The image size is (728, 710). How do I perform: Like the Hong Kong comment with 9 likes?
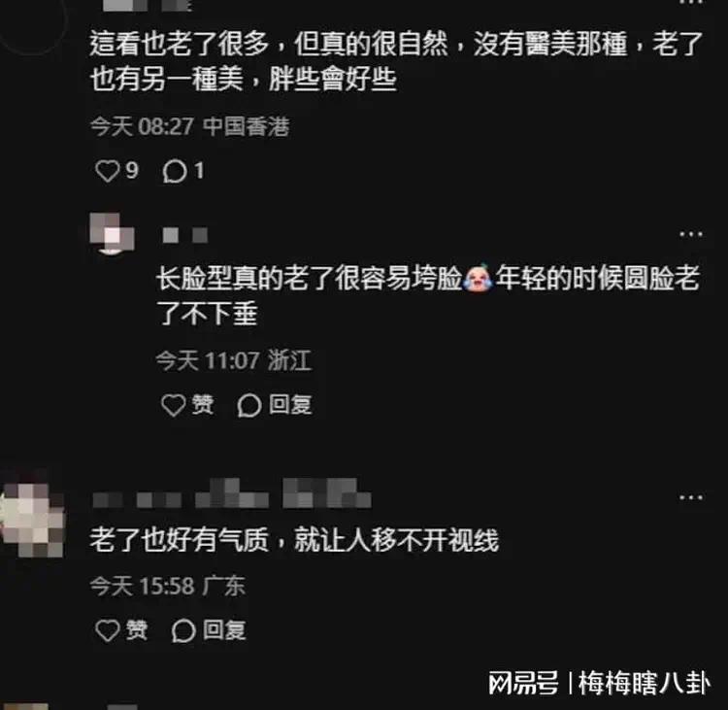coord(107,171)
